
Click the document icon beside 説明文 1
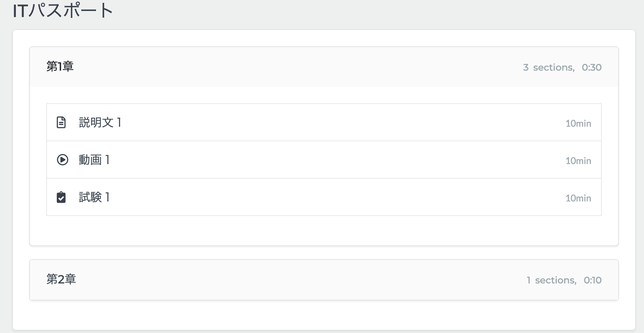61,122
